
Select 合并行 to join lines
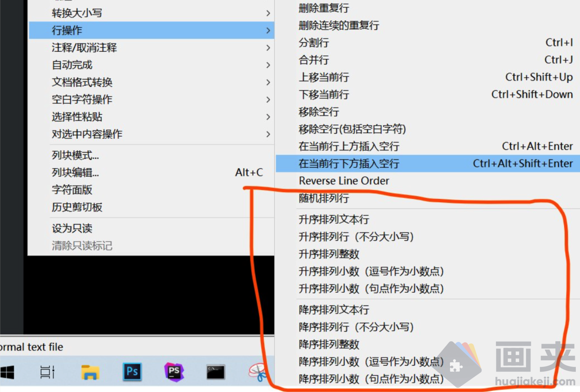pyautogui.click(x=314, y=60)
